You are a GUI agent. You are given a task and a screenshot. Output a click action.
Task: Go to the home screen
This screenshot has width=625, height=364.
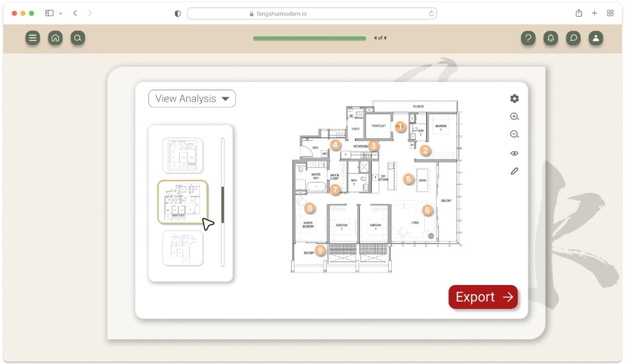[55, 37]
